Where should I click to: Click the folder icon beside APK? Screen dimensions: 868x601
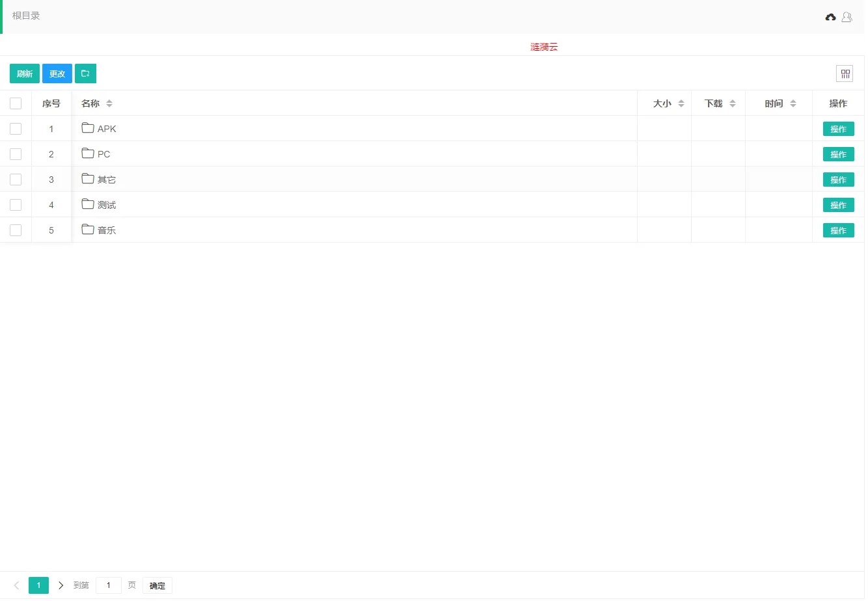click(x=88, y=128)
